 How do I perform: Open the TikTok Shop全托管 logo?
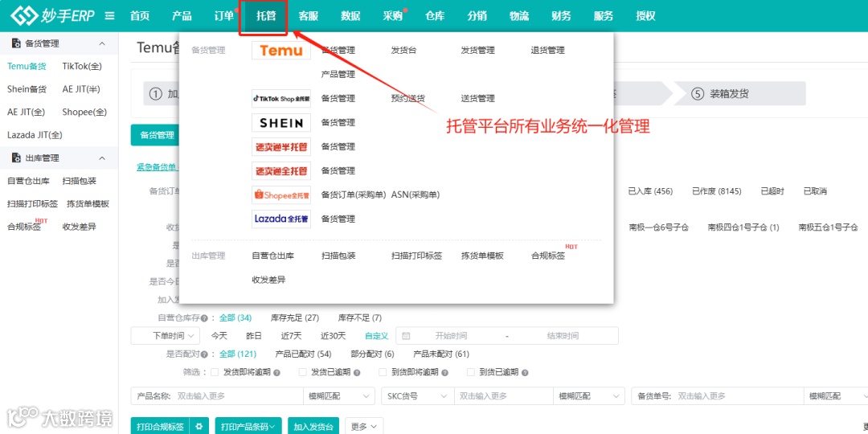pyautogui.click(x=281, y=99)
